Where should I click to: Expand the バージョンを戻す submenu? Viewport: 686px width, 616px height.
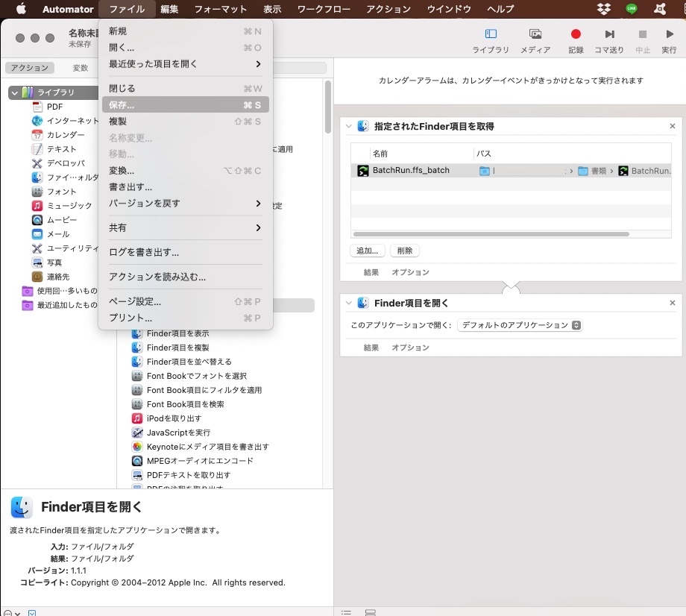pyautogui.click(x=185, y=203)
